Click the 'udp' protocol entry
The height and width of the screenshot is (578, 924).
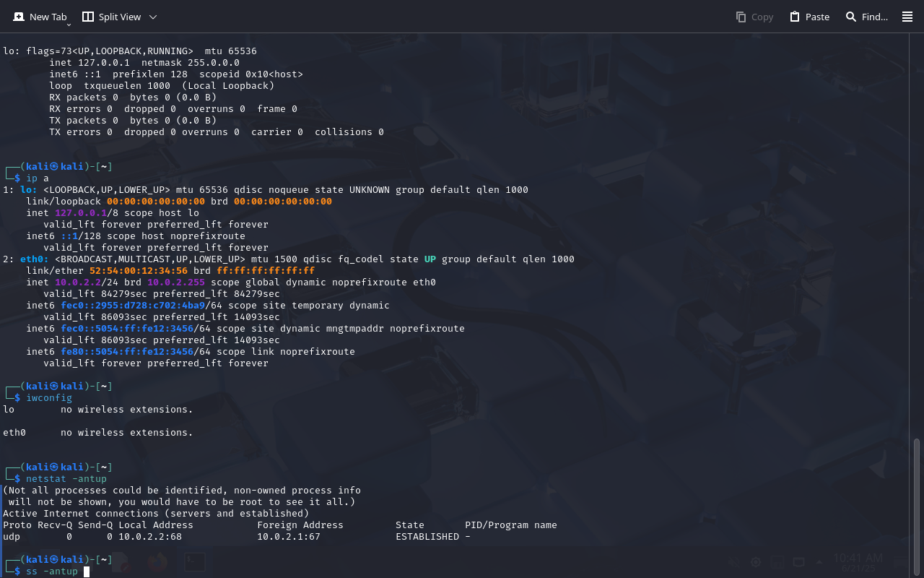coord(12,537)
